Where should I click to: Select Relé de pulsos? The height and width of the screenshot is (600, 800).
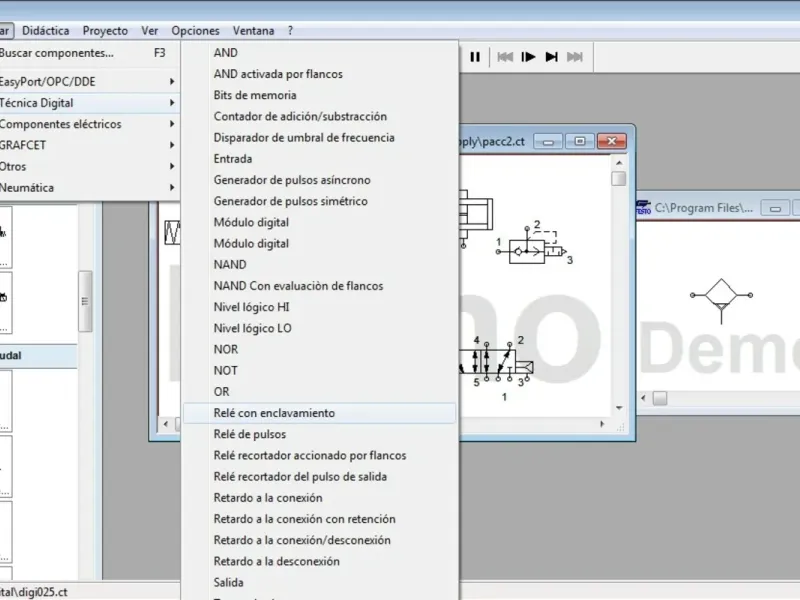319,434
